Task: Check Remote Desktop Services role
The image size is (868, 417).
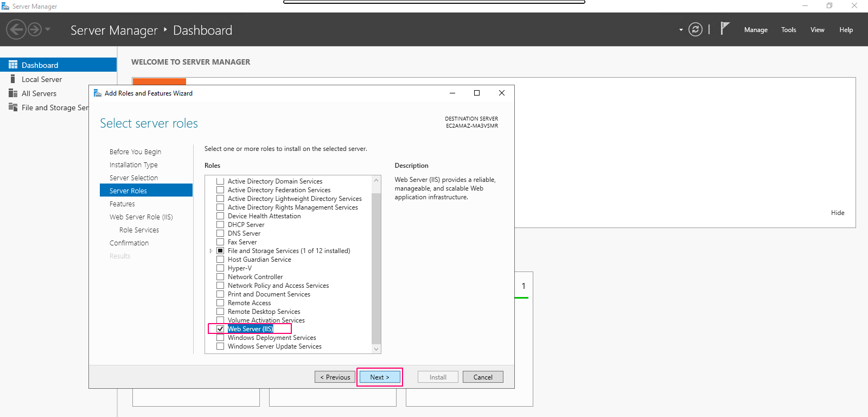Action: pyautogui.click(x=220, y=311)
